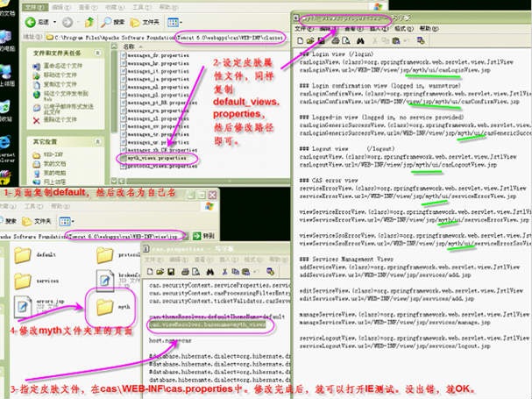Click Cut scissors icon in cas.properties WordPad

pyautogui.click(x=225, y=272)
